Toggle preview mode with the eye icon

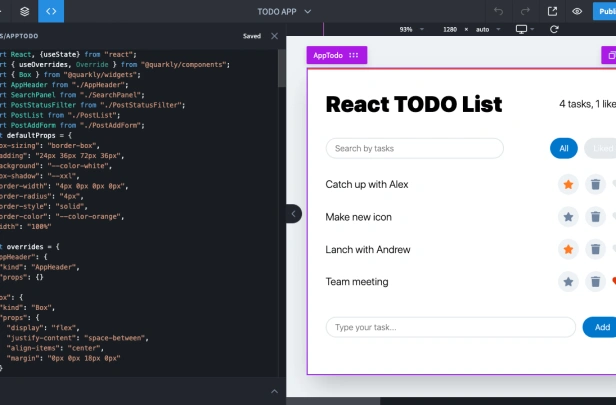[x=577, y=11]
